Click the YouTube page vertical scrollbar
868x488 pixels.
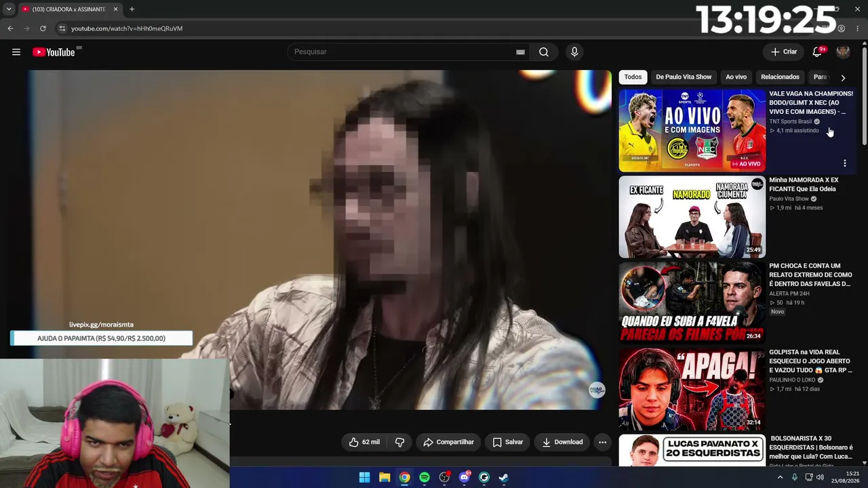[x=864, y=95]
